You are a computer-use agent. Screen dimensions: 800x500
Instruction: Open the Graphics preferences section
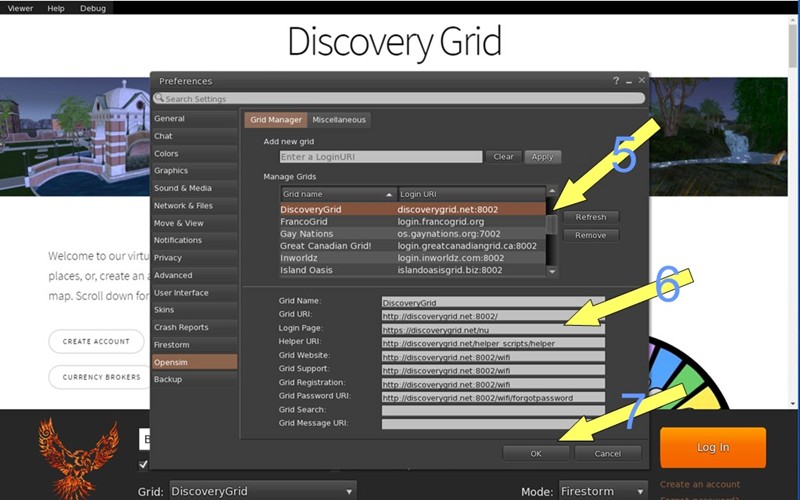click(194, 170)
